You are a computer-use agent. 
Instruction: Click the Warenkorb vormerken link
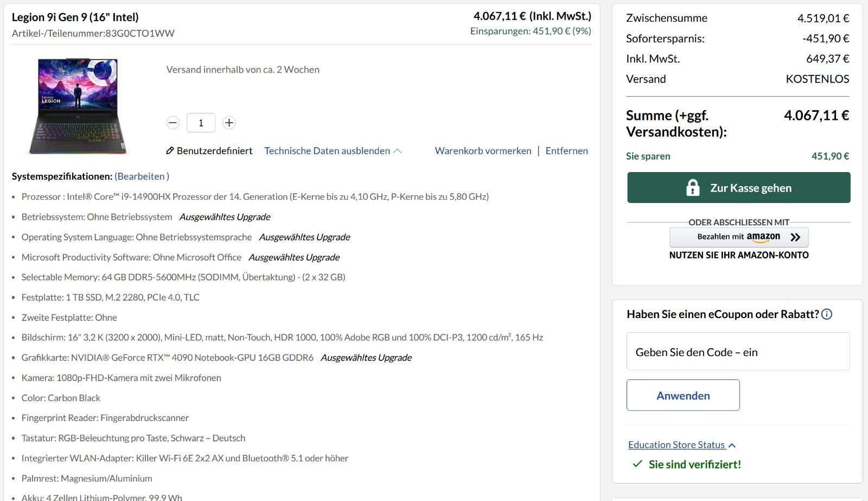tap(483, 151)
